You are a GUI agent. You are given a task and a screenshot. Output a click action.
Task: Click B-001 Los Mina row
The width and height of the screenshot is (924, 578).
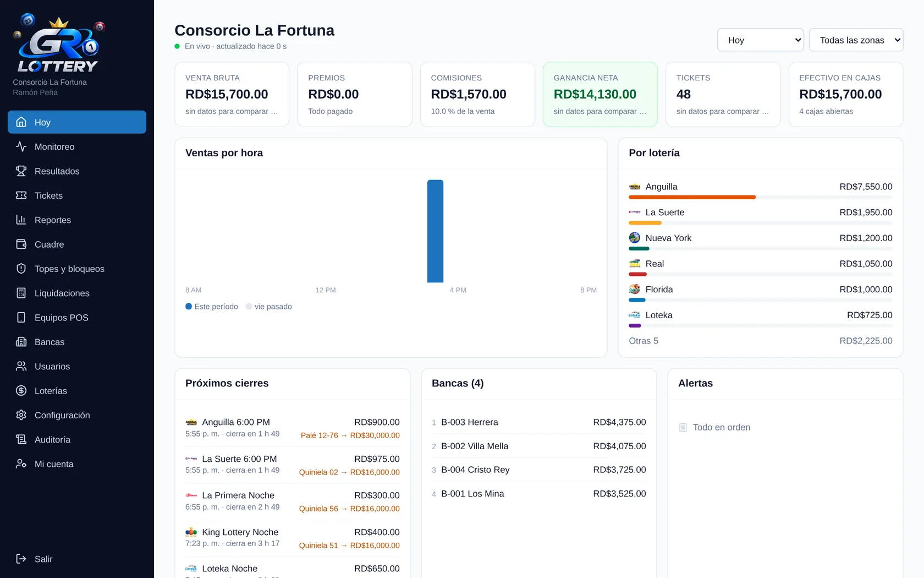tap(539, 494)
